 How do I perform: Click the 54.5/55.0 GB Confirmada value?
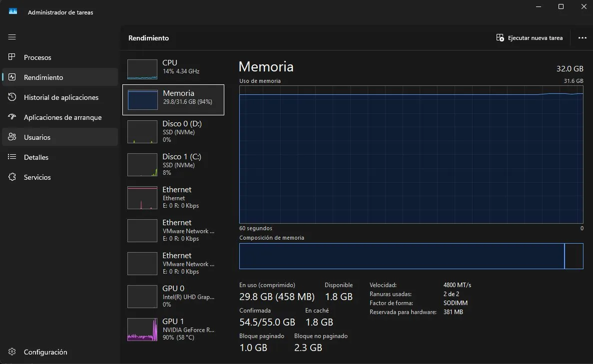[267, 322]
